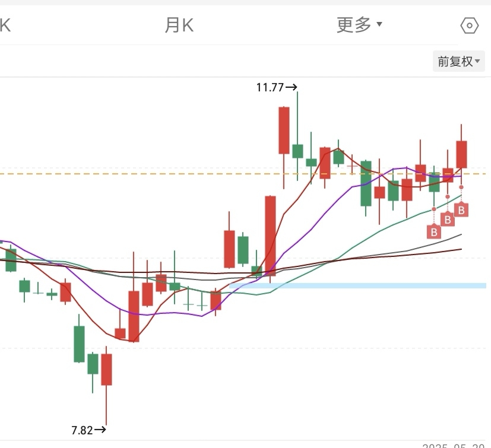Click the 7.82 low price label
This screenshot has height=448, width=491.
pyautogui.click(x=82, y=430)
